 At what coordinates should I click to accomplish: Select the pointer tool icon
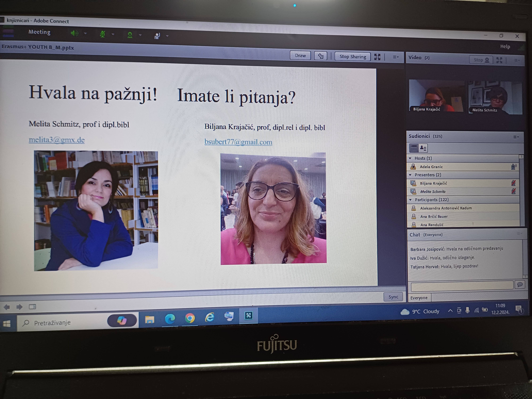point(321,56)
